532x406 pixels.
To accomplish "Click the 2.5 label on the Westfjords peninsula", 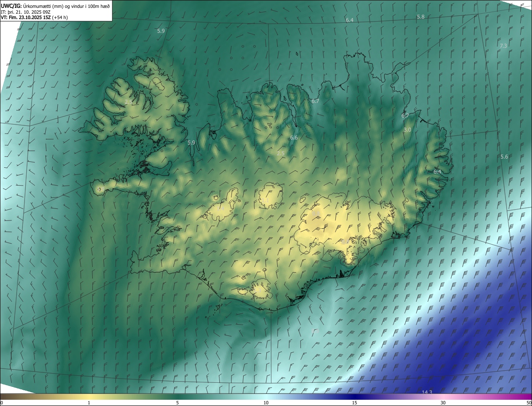I will pyautogui.click(x=128, y=102).
